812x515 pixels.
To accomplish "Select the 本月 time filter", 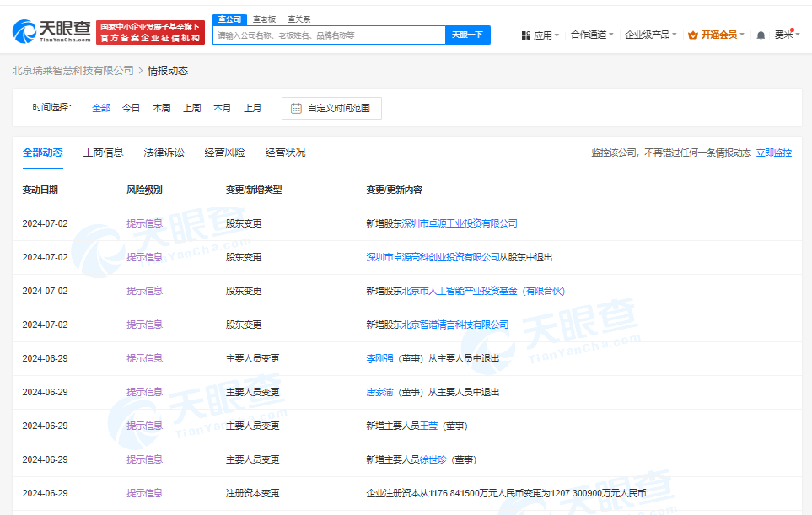I will pos(222,108).
